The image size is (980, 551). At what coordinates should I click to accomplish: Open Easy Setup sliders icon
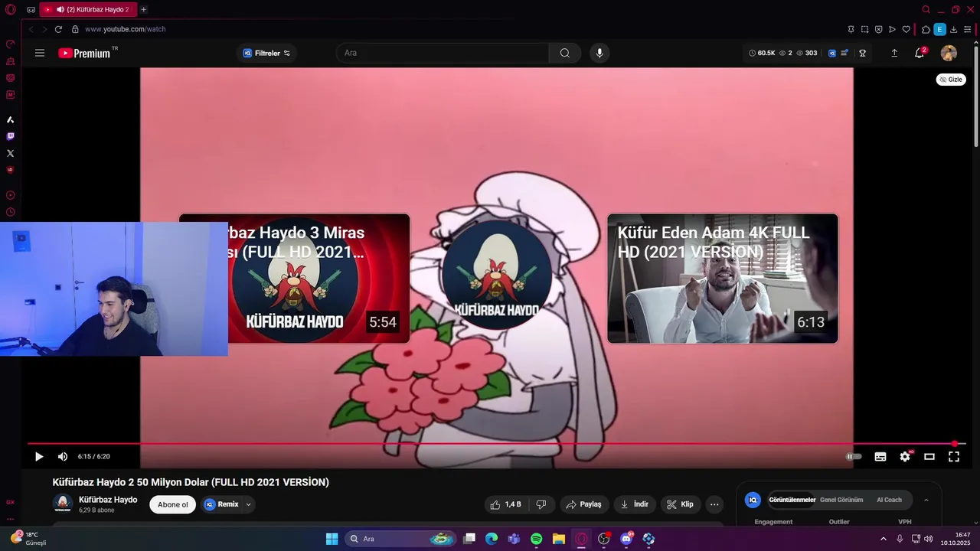(x=968, y=29)
